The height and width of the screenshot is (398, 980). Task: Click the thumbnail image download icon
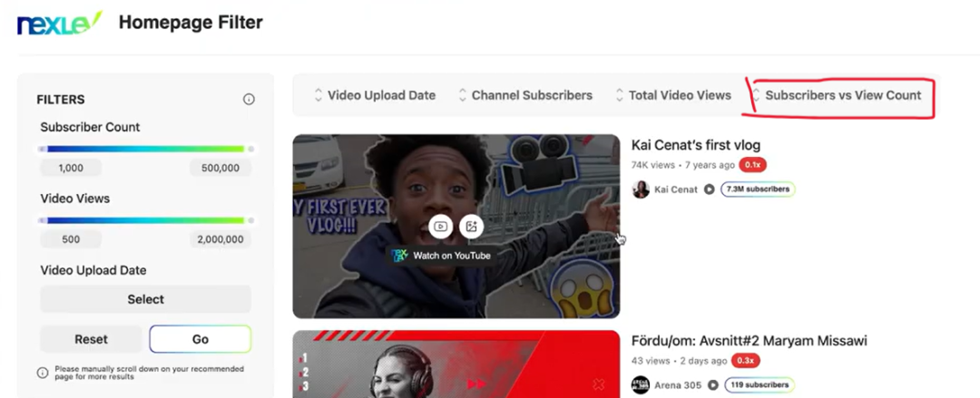tap(471, 227)
